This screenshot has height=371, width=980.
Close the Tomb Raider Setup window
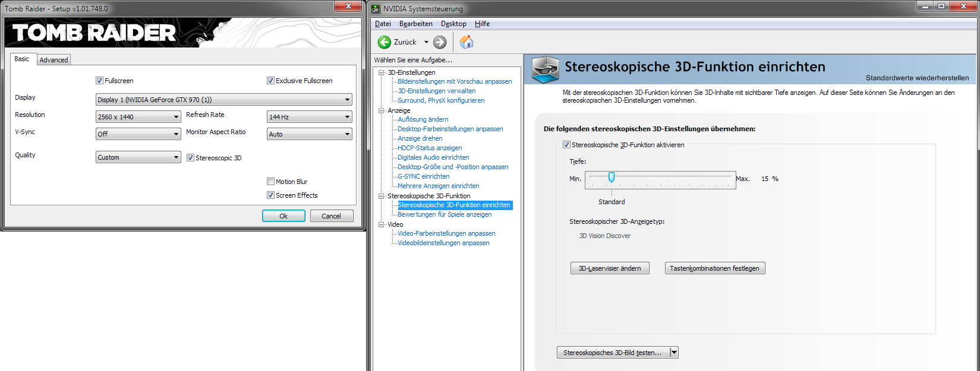coord(348,6)
